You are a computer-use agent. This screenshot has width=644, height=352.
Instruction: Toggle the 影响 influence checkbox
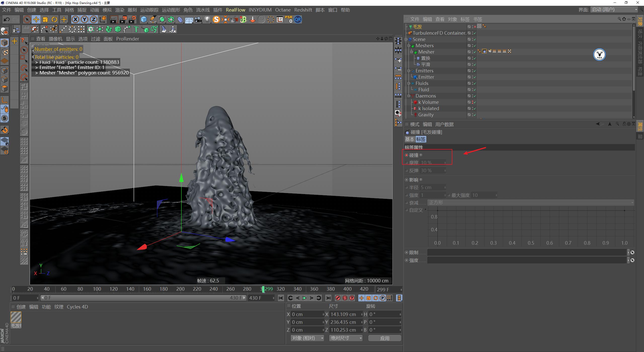click(421, 180)
